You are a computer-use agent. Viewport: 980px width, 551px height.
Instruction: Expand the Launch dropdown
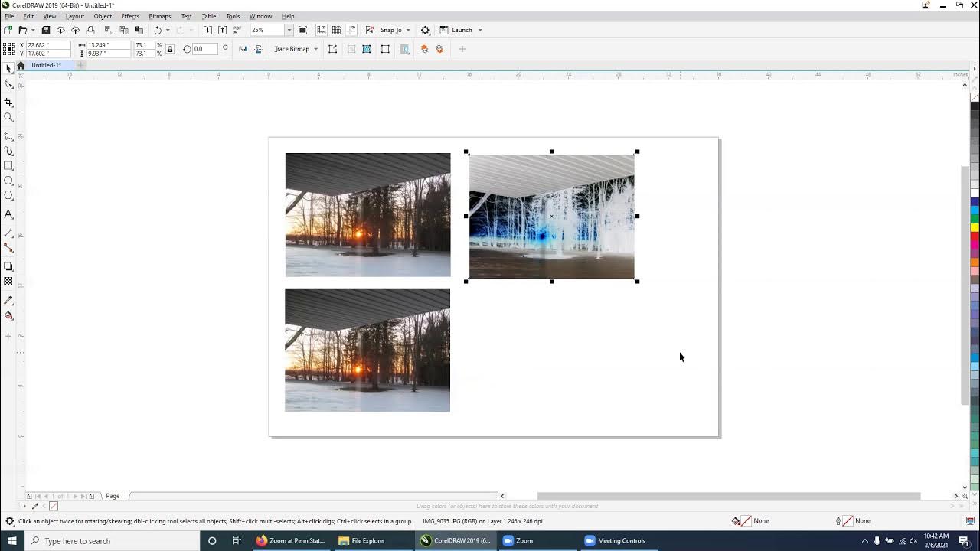[480, 30]
